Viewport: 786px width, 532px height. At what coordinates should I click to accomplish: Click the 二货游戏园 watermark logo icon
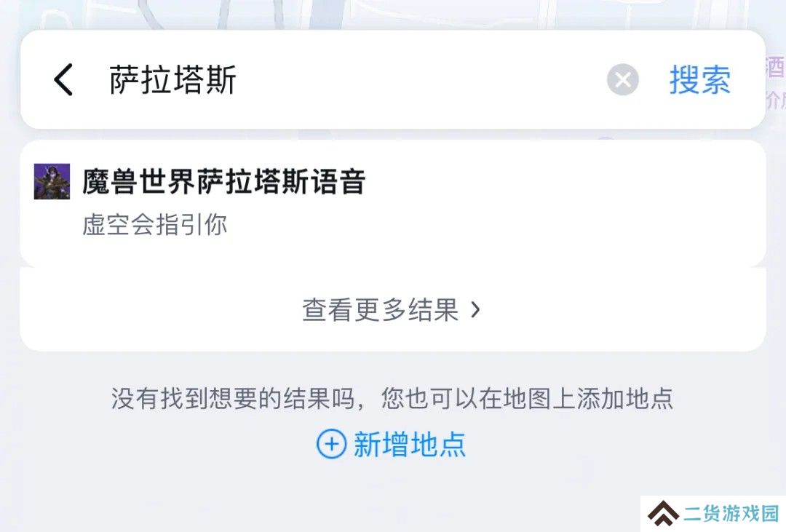click(x=663, y=513)
